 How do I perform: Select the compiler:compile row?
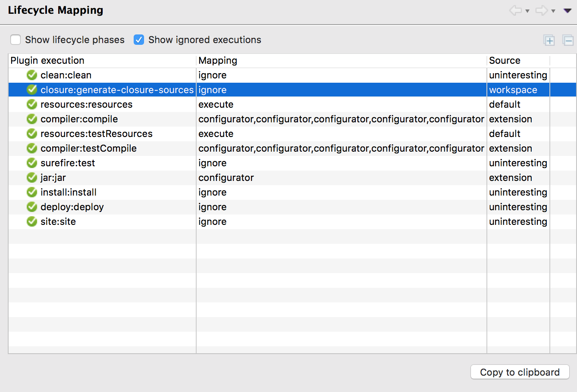point(79,119)
